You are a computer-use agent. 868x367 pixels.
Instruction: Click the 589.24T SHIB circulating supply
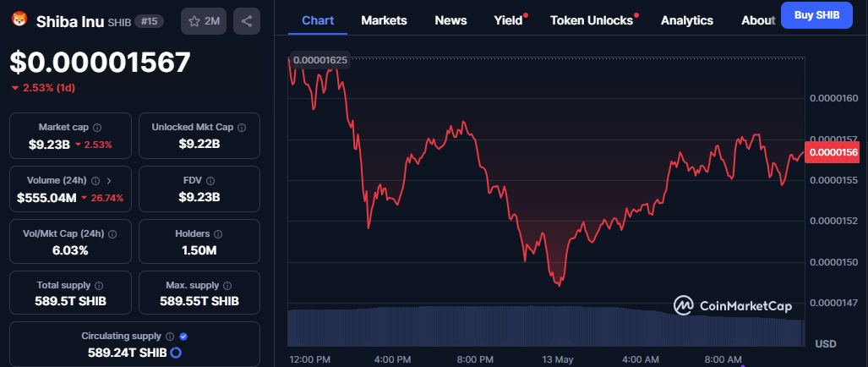pyautogui.click(x=127, y=353)
